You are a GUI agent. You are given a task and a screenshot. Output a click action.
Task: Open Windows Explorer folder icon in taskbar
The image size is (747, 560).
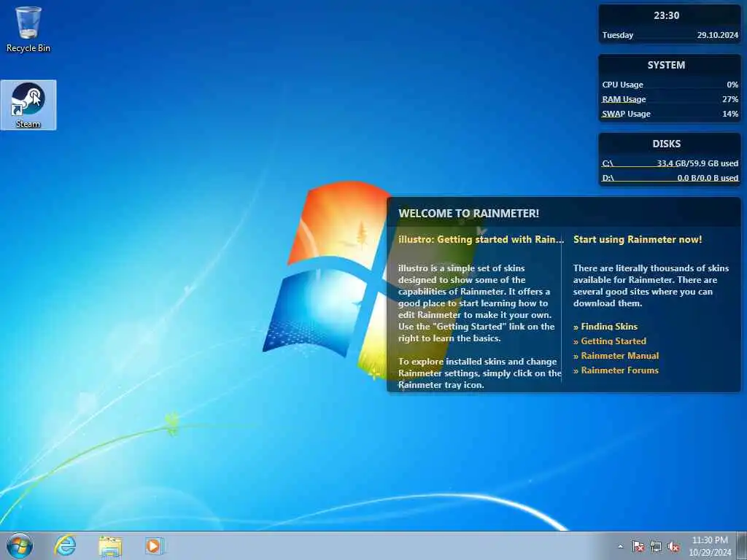tap(110, 545)
